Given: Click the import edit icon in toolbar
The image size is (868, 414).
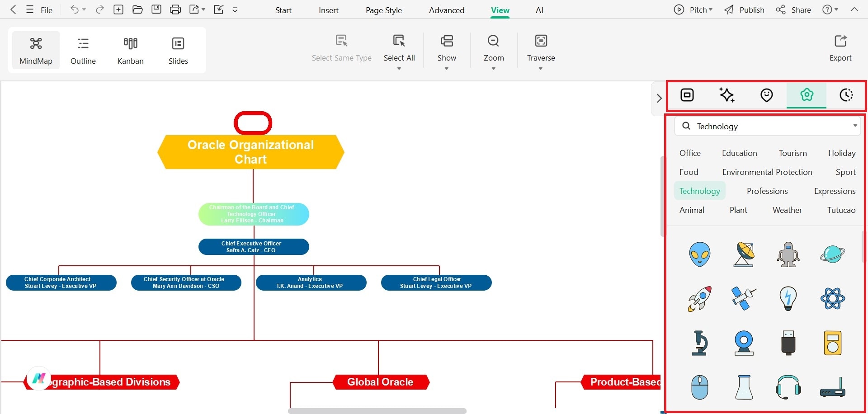Looking at the screenshot, I should pyautogui.click(x=219, y=9).
